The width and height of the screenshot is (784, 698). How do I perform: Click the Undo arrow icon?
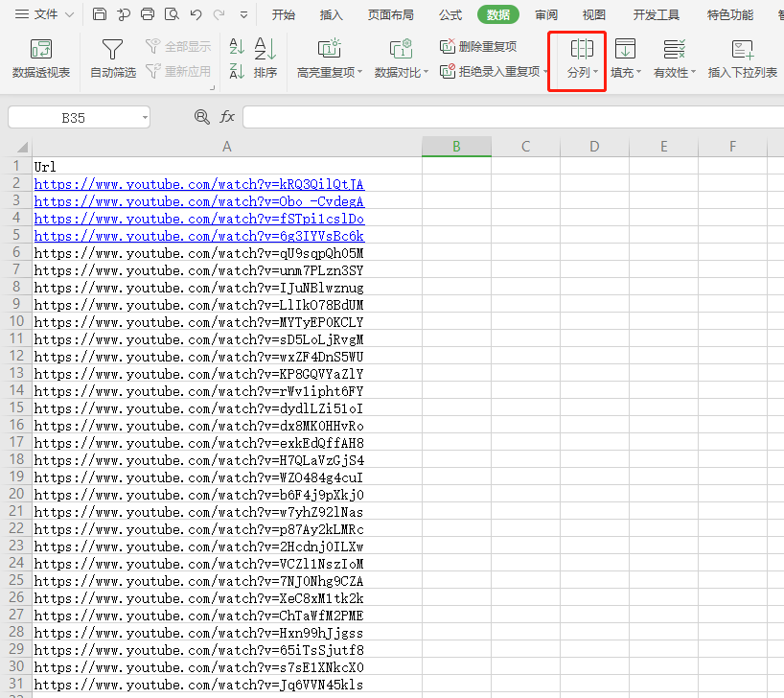196,14
